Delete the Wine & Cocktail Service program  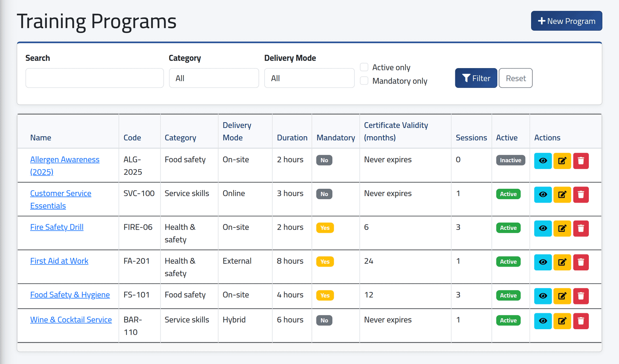(581, 321)
